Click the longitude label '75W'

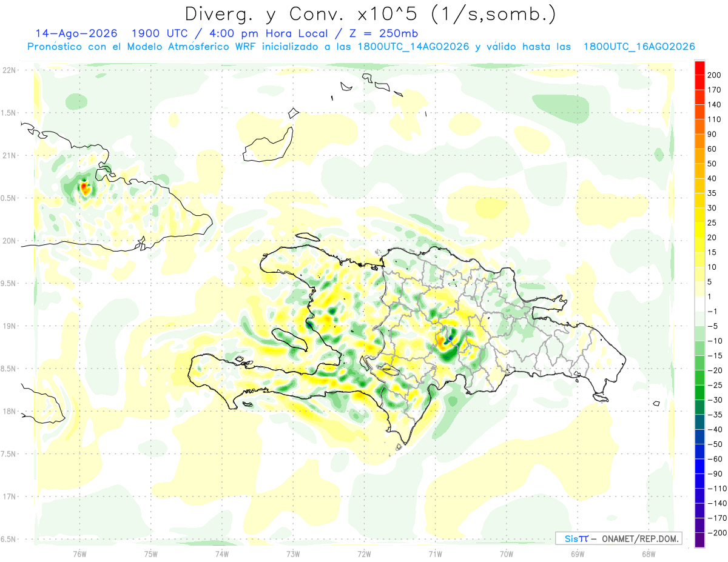click(151, 554)
